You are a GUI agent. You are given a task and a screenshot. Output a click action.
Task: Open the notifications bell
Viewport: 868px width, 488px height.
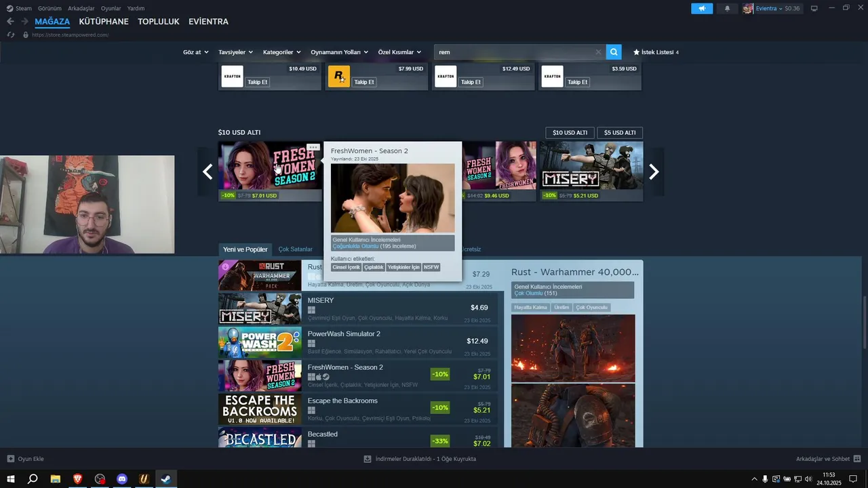point(728,8)
